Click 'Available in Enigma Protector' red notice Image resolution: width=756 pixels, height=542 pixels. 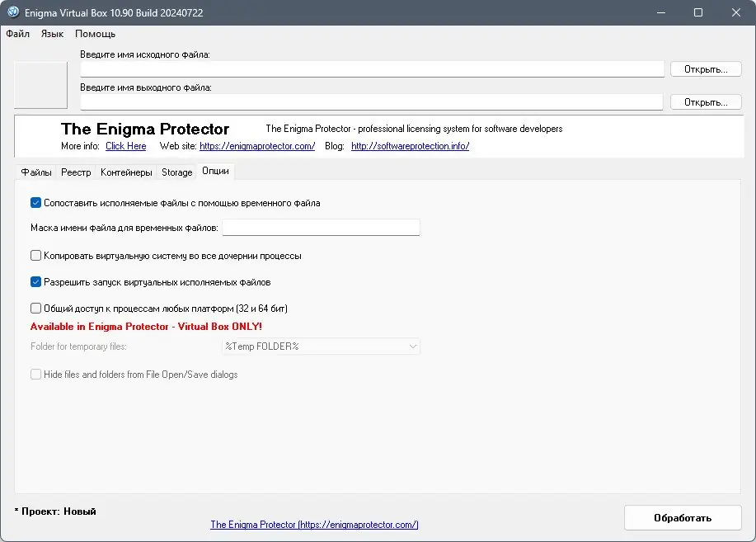(x=146, y=326)
